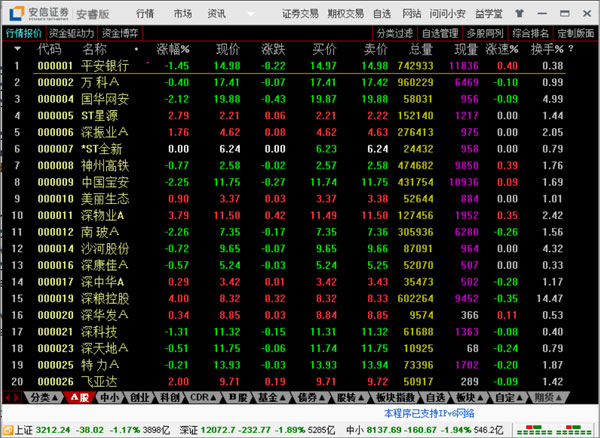Viewport: 600px width, 438px height.
Task: Open 网站 in the title bar
Action: [x=412, y=14]
